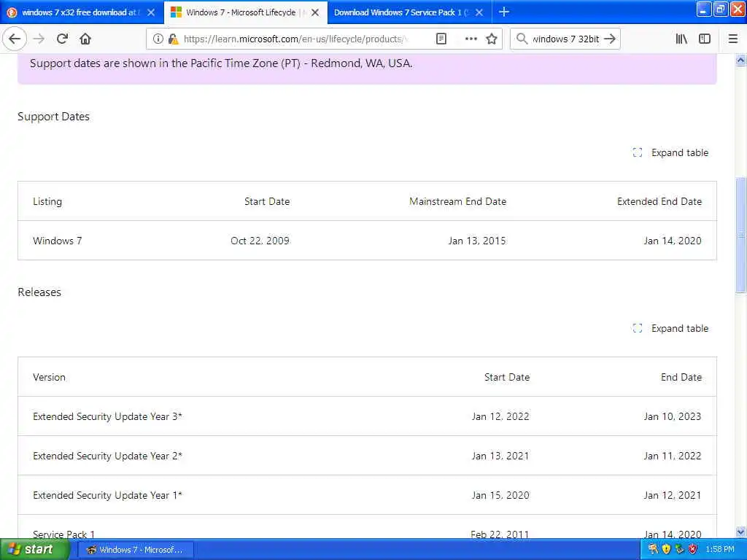Select the Jan 15, 2020 start date

(x=500, y=495)
